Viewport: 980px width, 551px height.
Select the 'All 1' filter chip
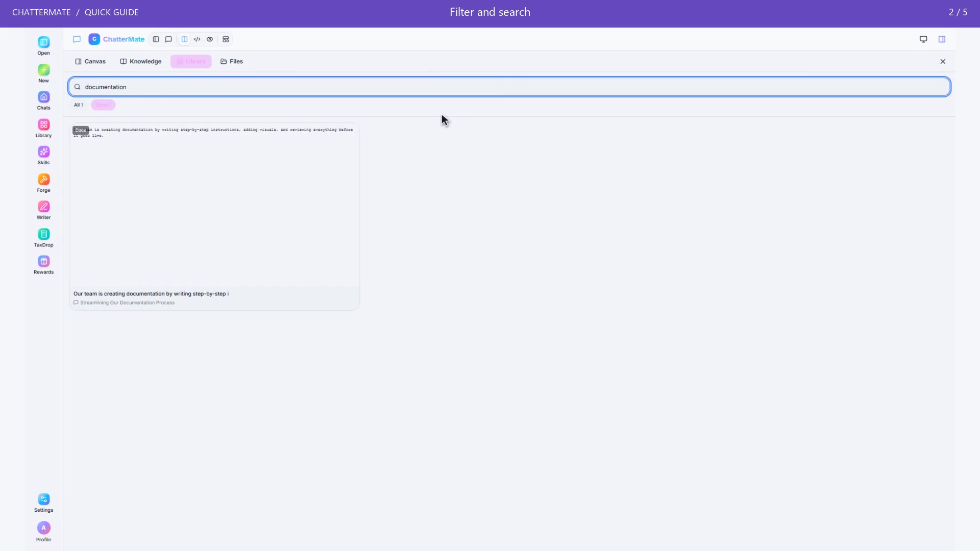pyautogui.click(x=79, y=105)
